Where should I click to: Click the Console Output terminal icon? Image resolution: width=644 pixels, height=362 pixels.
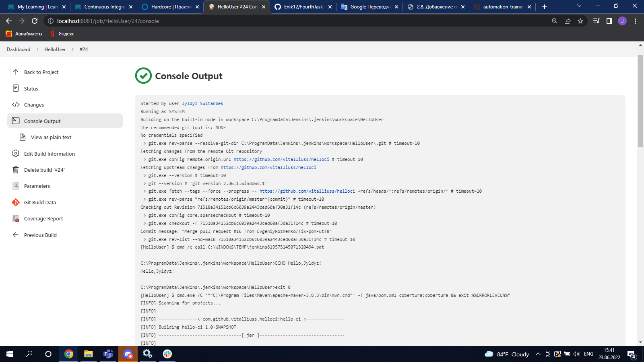(x=16, y=121)
